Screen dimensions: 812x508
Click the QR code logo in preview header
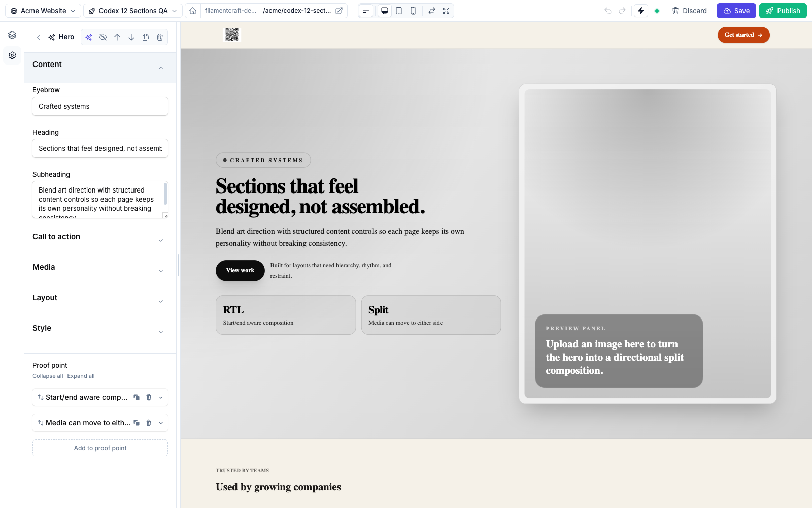[x=232, y=35]
